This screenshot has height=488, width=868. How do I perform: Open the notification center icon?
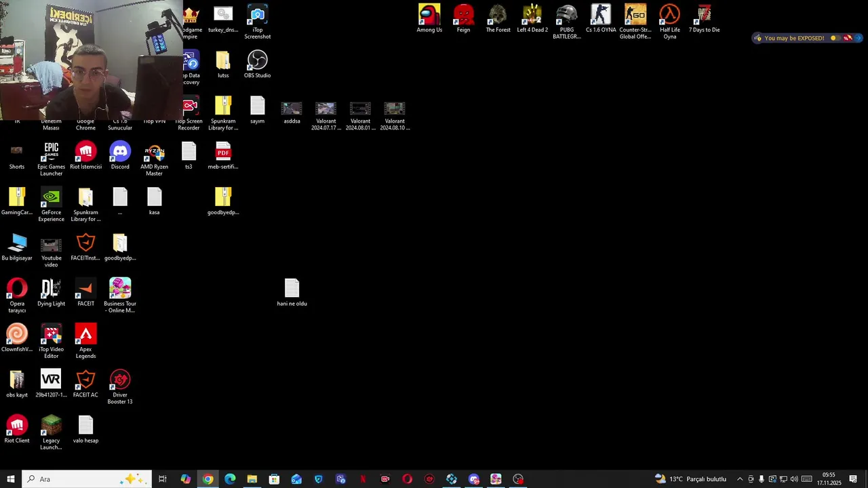tap(853, 479)
